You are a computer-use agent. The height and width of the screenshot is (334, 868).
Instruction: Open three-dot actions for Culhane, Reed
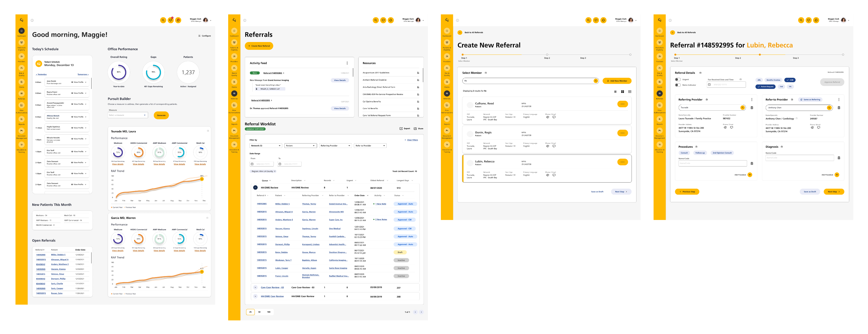click(x=622, y=104)
